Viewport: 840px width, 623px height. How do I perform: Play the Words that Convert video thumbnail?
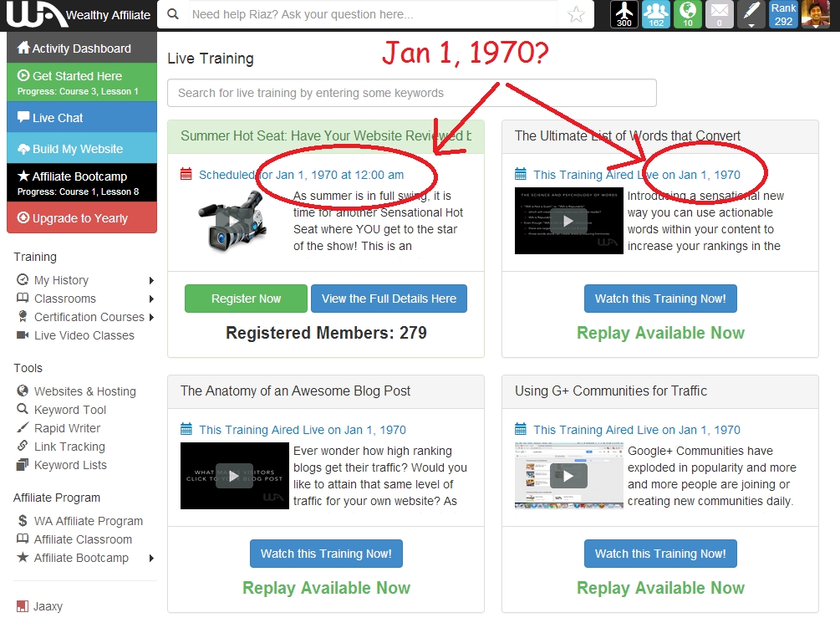569,221
